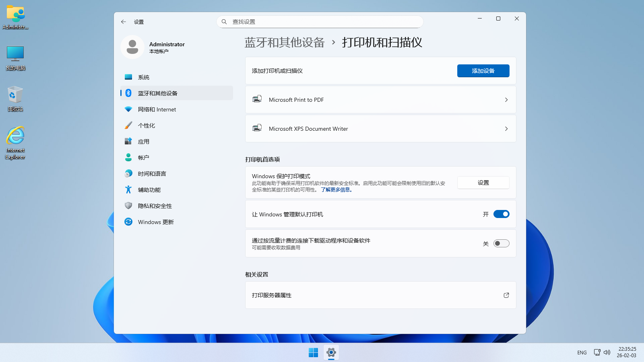The width and height of the screenshot is (644, 362).
Task: Click the 添加设备 button
Action: 483,71
